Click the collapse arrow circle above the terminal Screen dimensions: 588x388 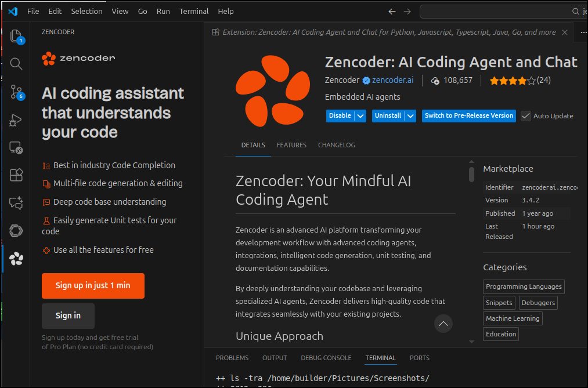[443, 324]
